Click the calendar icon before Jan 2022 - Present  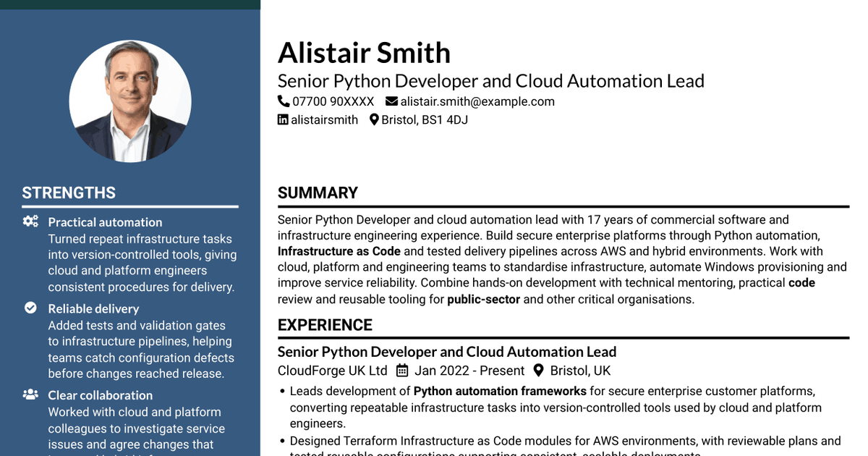(x=402, y=371)
